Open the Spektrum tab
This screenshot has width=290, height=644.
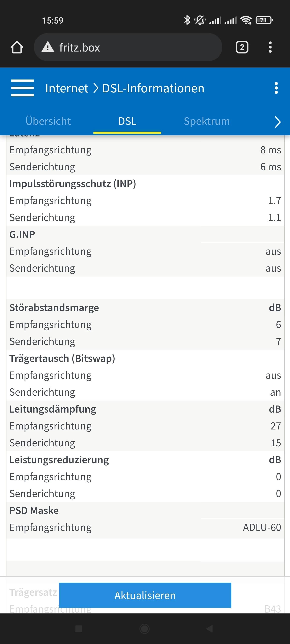(x=207, y=121)
